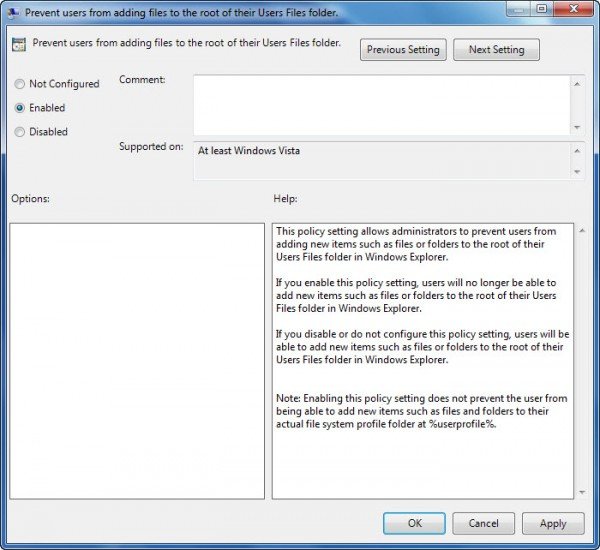Click the title bar system icon

click(14, 13)
